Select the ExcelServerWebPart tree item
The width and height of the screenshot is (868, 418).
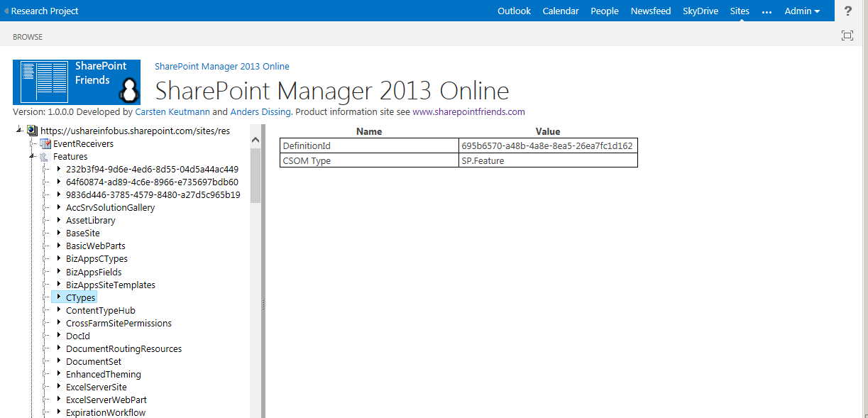click(x=106, y=400)
